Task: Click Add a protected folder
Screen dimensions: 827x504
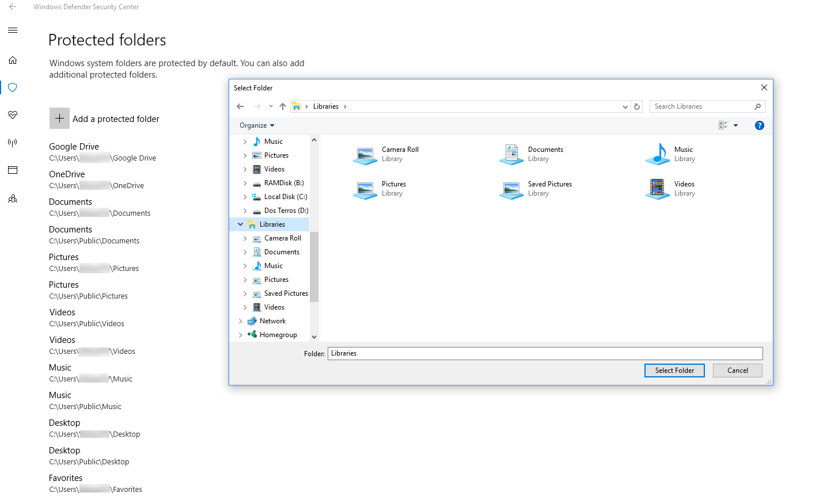Action: click(104, 119)
